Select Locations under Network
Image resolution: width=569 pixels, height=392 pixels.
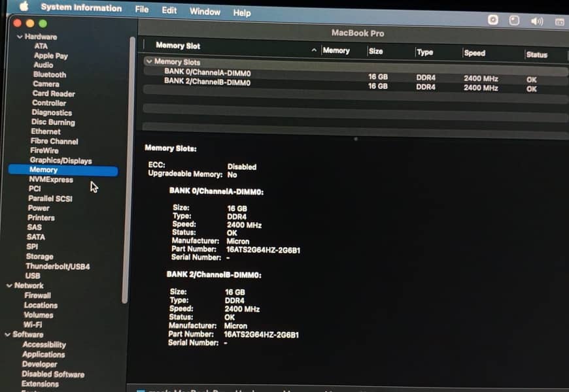[41, 305]
